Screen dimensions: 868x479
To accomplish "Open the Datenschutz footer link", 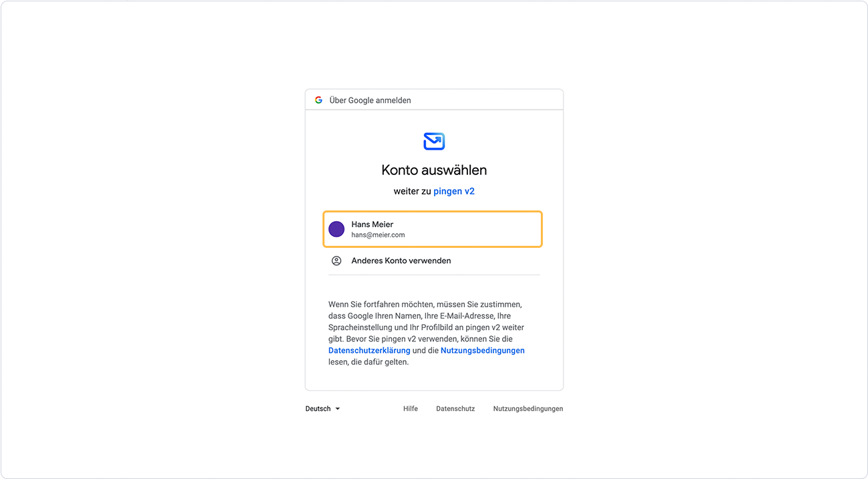I will click(x=455, y=408).
